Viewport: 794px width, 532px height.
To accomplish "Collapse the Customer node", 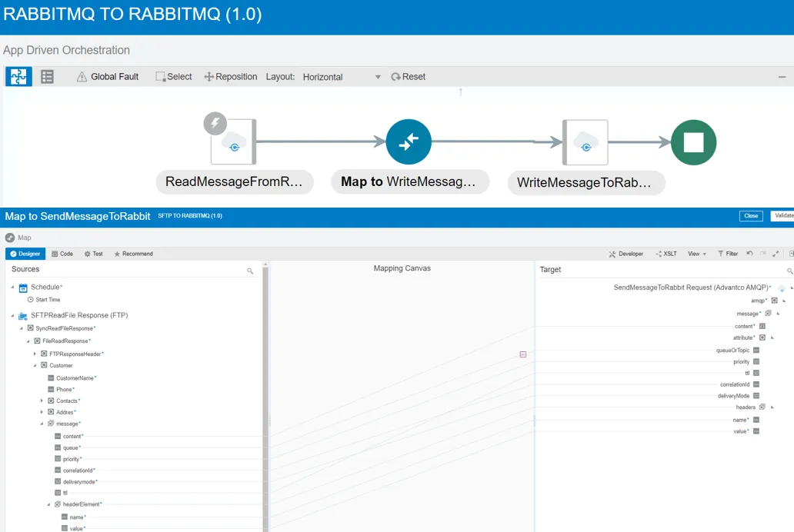I will [35, 365].
